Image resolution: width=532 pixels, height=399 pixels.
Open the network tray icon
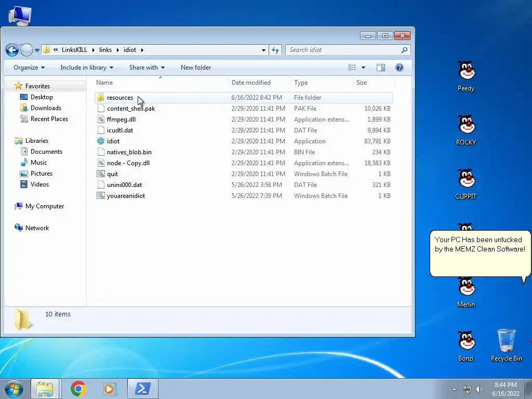pos(467,389)
